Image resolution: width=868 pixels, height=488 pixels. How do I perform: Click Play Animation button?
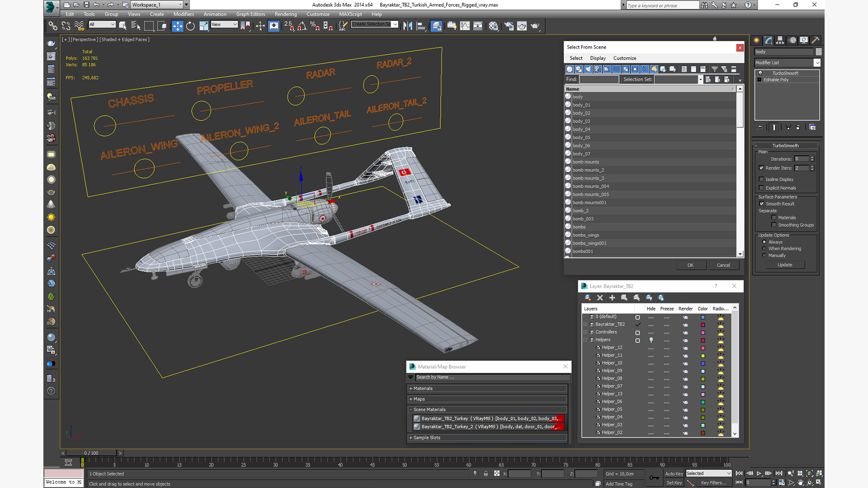(x=759, y=473)
